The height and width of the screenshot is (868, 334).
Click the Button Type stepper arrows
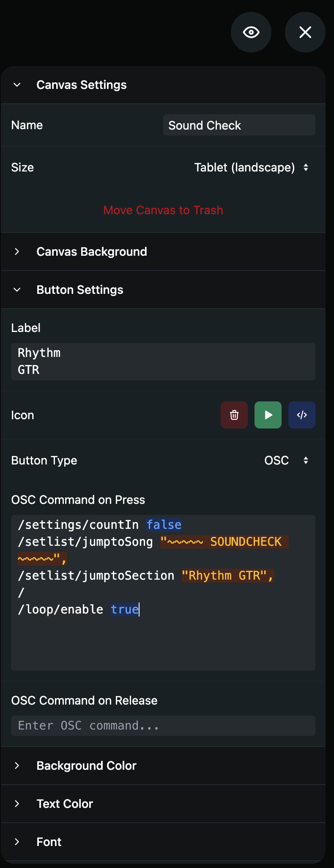click(306, 460)
